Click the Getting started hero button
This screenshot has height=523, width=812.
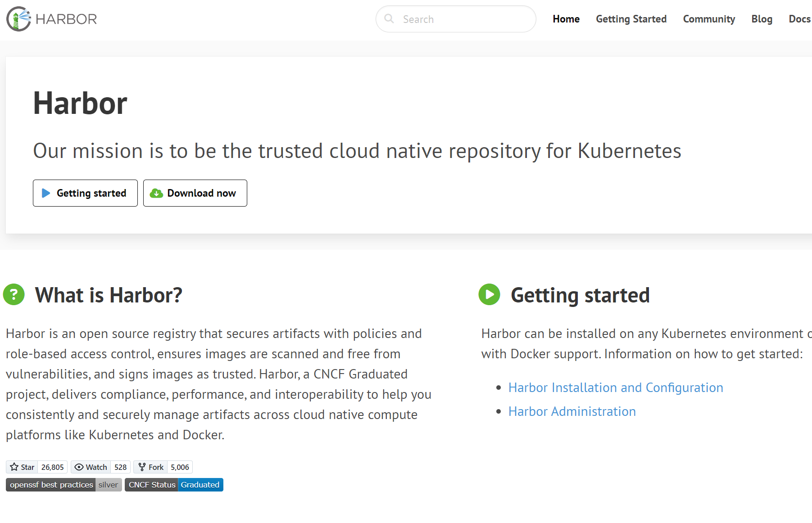[85, 193]
